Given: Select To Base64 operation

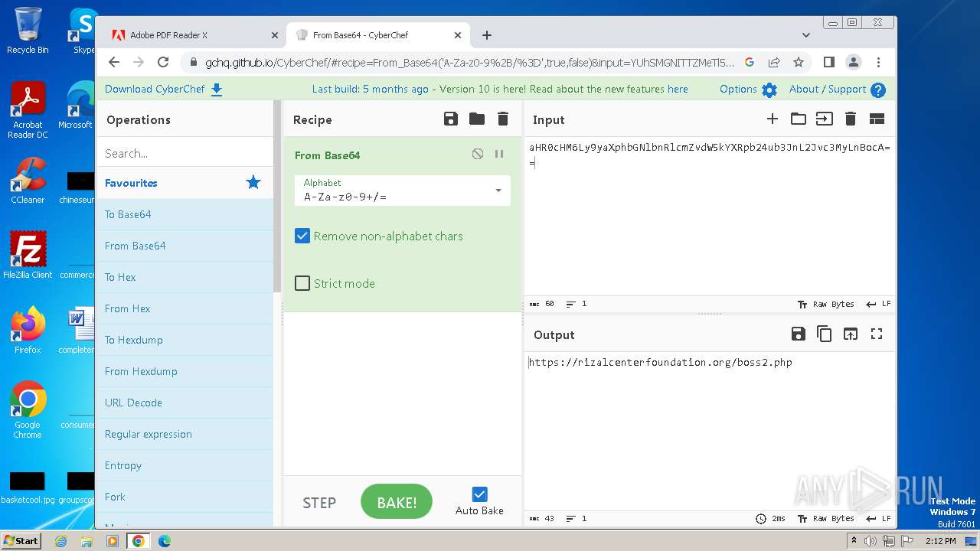Looking at the screenshot, I should 185,214.
